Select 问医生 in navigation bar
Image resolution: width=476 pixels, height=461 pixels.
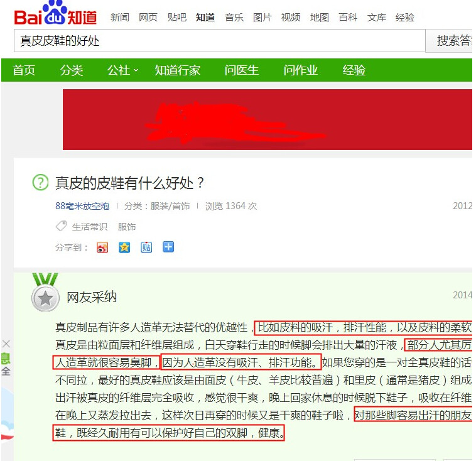241,70
